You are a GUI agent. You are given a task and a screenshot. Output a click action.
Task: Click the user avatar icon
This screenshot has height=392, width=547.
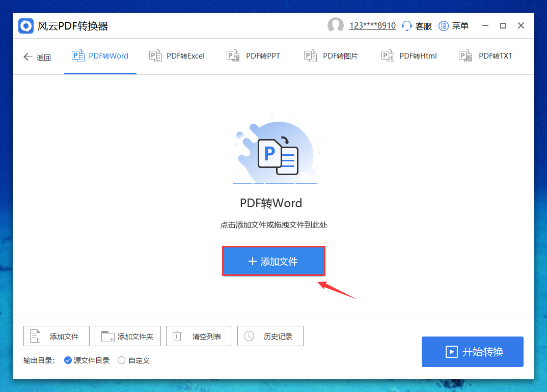pyautogui.click(x=335, y=25)
